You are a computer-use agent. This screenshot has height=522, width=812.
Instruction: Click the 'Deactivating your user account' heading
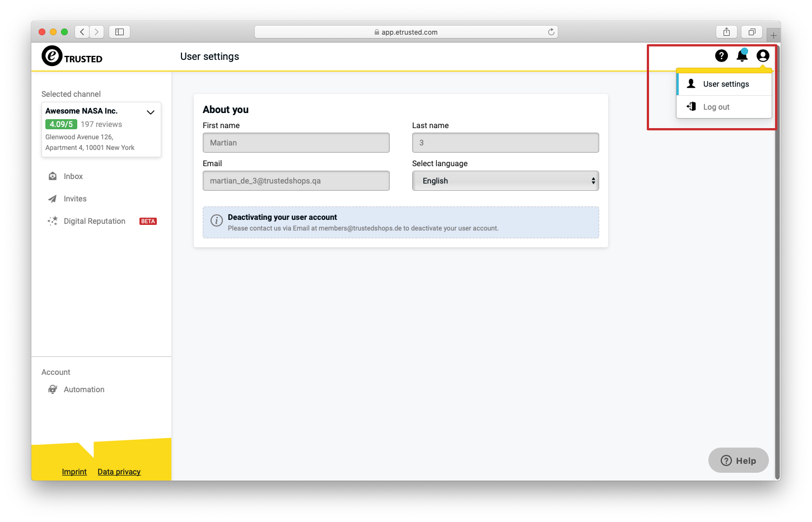pyautogui.click(x=282, y=217)
